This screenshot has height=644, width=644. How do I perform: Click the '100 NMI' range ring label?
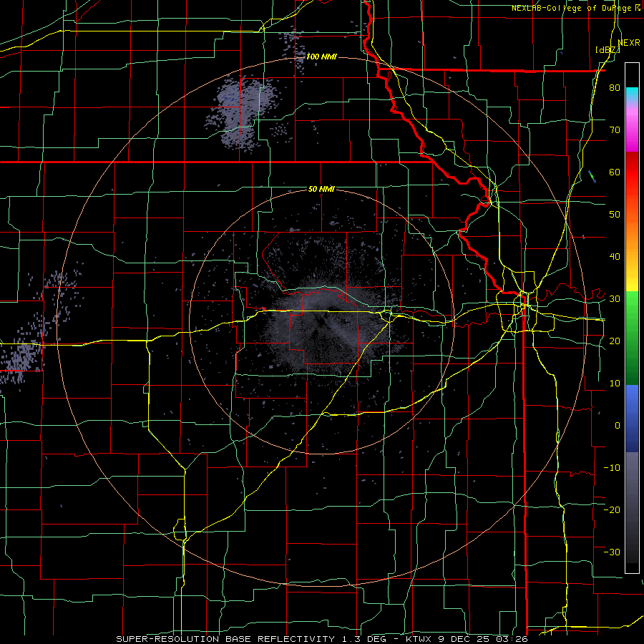click(321, 57)
